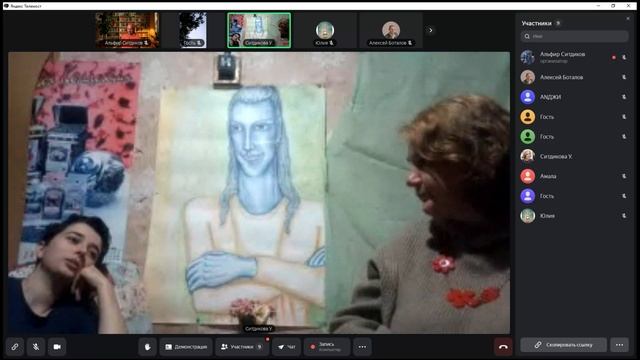
Task: Click the mic icon beside the yellow-avatar Гость
Action: 624,117
